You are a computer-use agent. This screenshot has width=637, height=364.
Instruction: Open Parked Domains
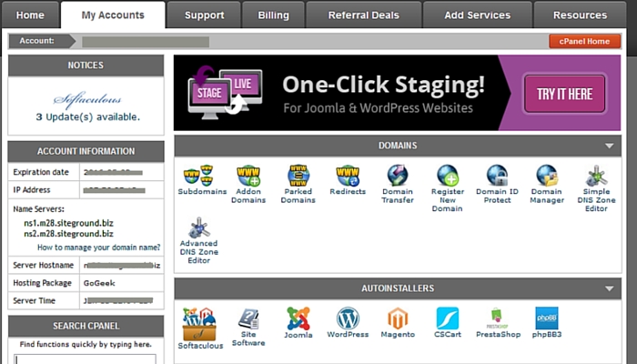click(298, 185)
